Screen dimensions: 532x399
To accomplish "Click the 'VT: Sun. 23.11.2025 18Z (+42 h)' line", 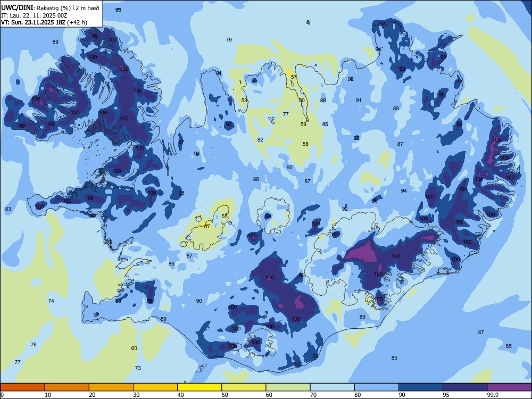I will tap(44, 22).
